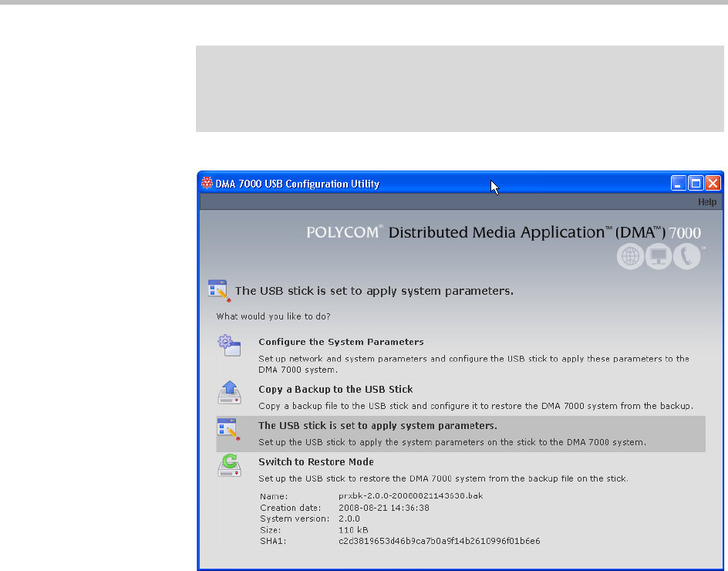Click the System version value 2.0.0
The image size is (728, 571).
point(349,519)
